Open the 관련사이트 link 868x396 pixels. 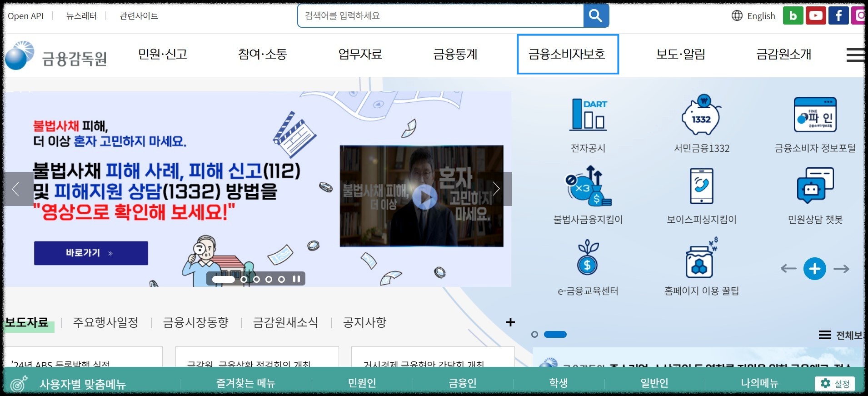[x=139, y=16]
